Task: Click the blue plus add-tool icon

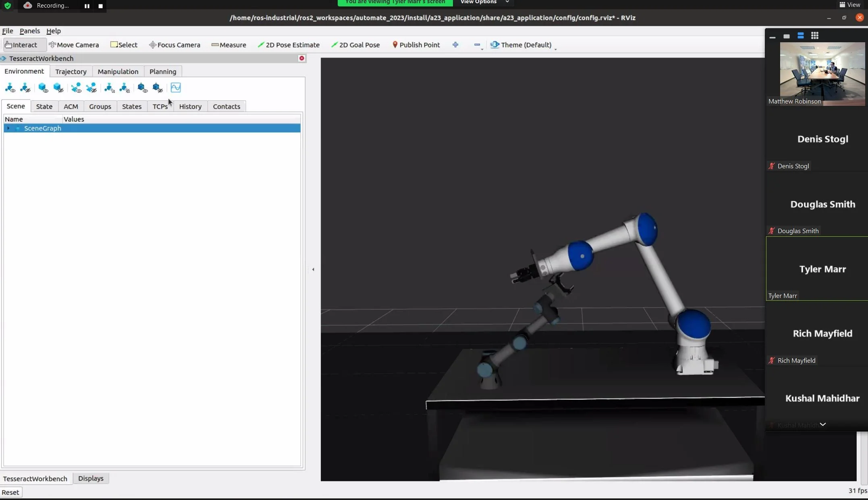Action: click(455, 45)
